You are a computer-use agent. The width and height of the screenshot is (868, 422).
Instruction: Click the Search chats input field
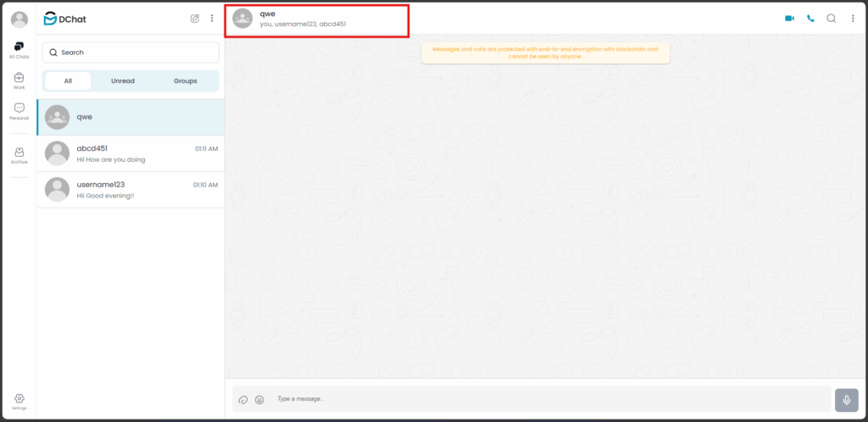131,53
